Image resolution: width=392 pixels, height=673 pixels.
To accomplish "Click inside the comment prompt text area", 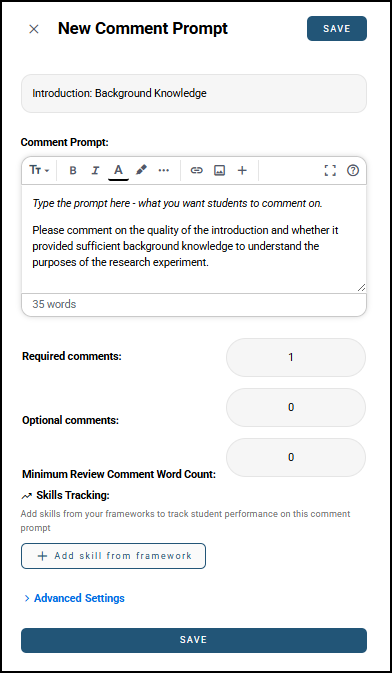I will point(194,239).
